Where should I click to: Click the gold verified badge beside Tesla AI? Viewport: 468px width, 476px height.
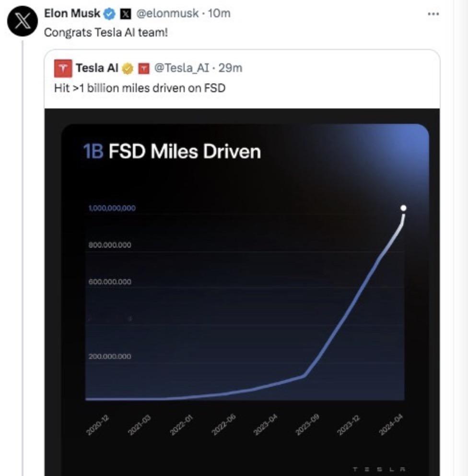[128, 69]
